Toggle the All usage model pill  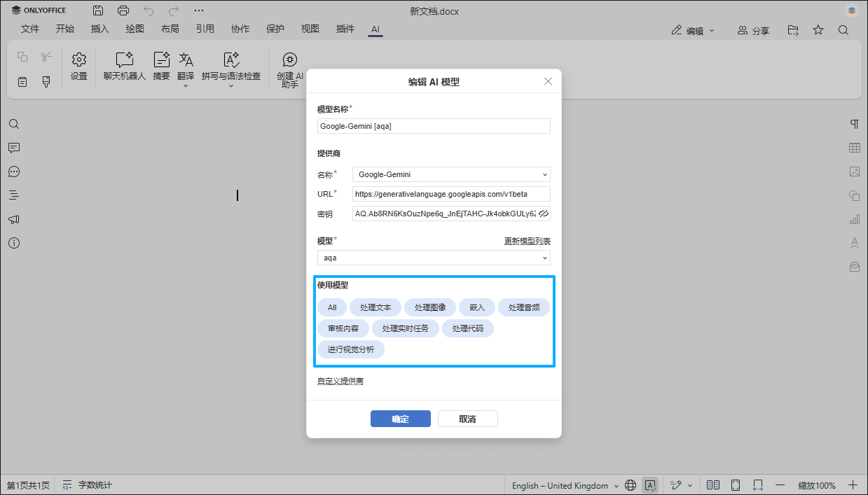point(331,307)
